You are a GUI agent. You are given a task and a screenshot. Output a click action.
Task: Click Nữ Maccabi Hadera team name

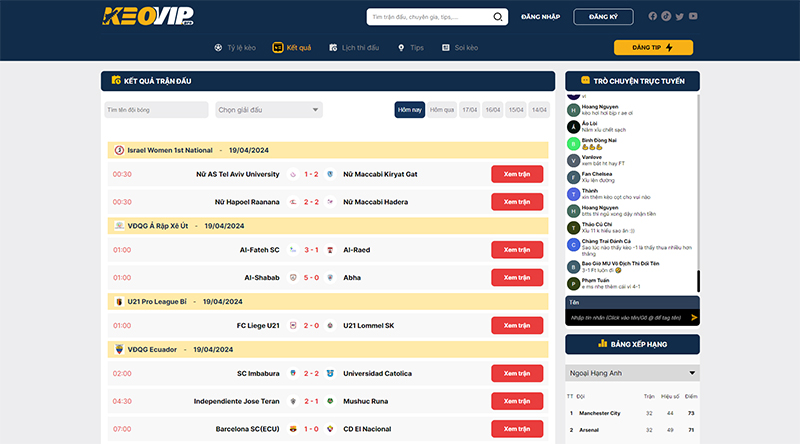(x=376, y=202)
